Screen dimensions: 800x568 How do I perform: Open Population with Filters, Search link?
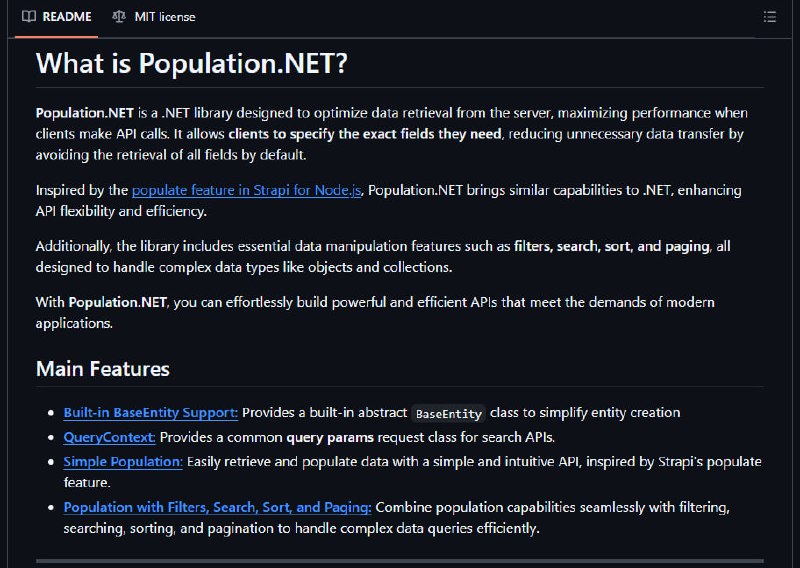(217, 507)
